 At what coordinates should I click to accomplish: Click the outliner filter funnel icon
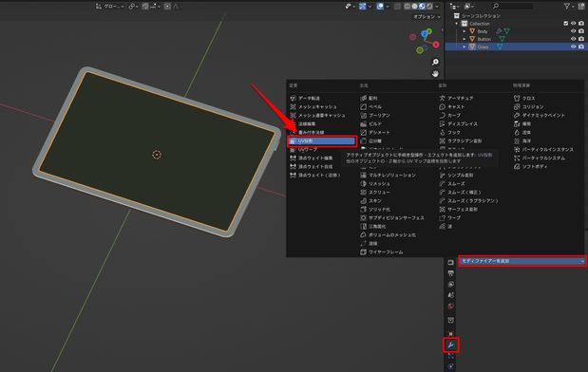click(567, 6)
